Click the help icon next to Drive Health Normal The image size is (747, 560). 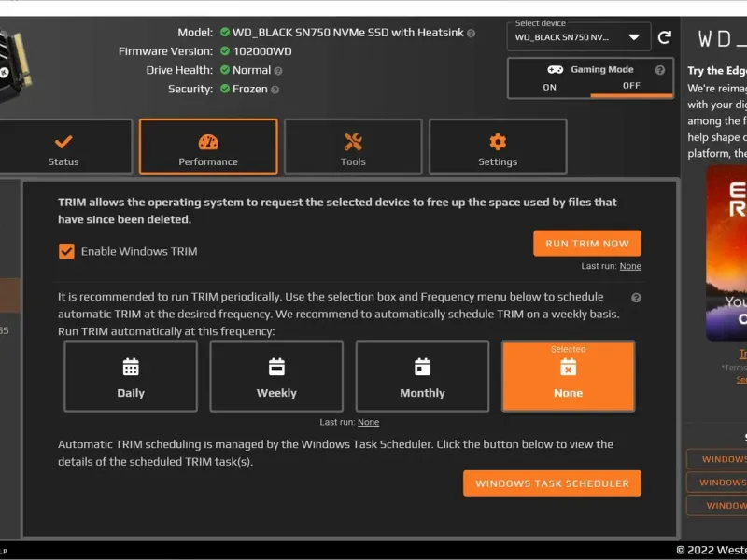pos(278,71)
